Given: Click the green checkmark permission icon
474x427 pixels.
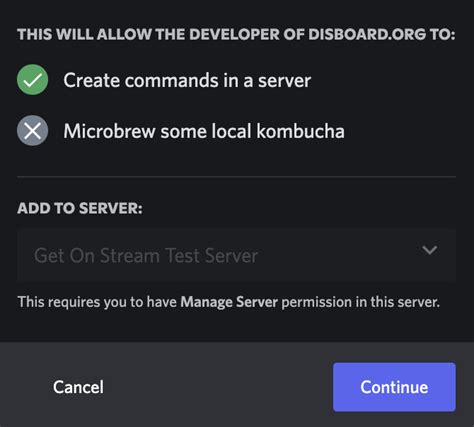Looking at the screenshot, I should [32, 80].
